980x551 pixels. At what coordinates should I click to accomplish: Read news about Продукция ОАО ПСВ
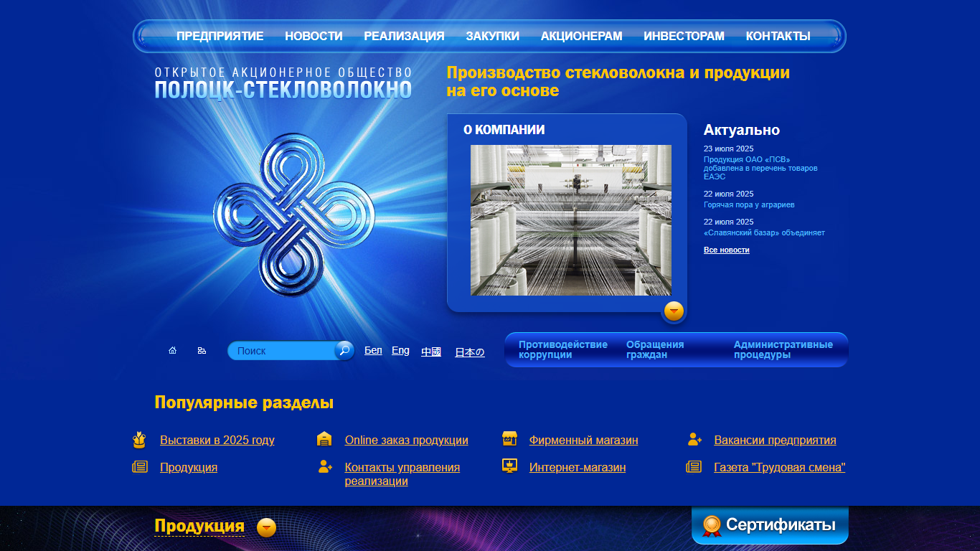pyautogui.click(x=760, y=168)
